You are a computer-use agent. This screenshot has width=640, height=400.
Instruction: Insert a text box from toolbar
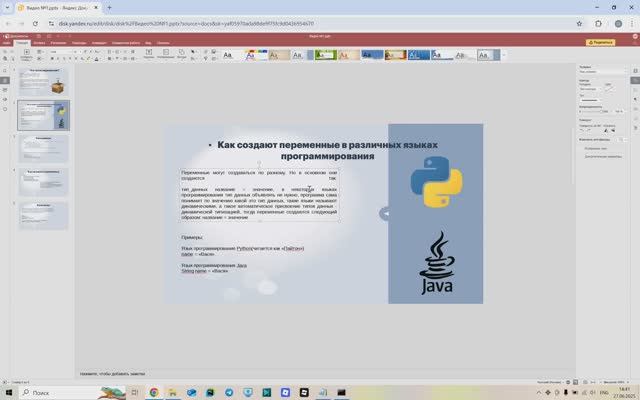(149, 54)
